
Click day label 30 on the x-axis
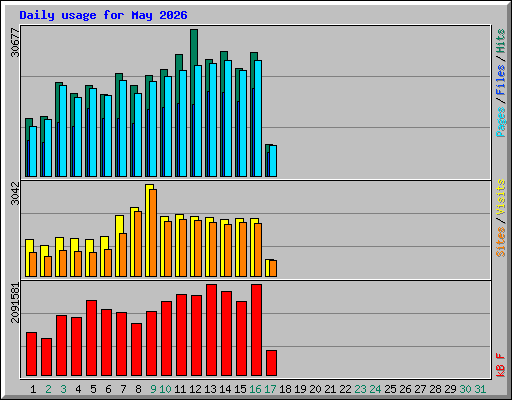pyautogui.click(x=465, y=389)
